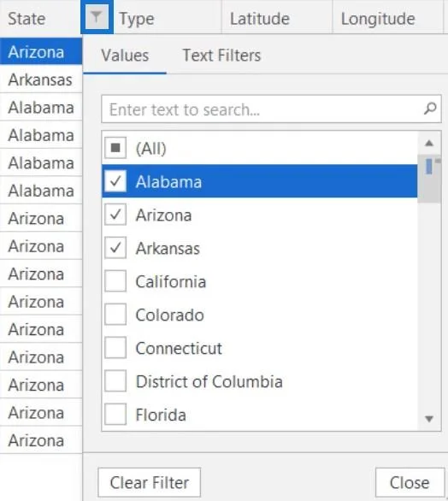Click the scroll down arrow in values list
Viewport: 448px width, 501px height.
tap(429, 418)
